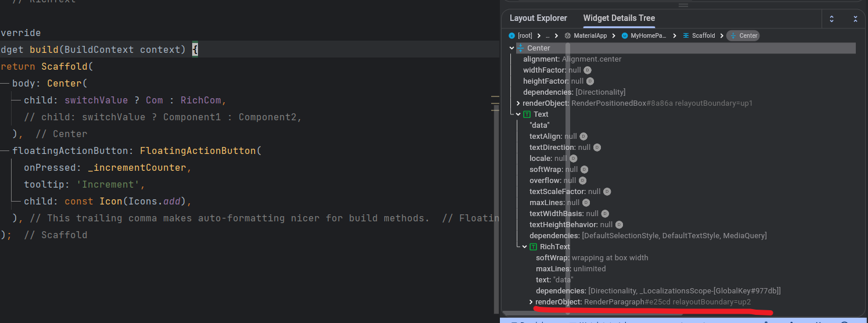Select the Widget Details Tree tab
868x323 pixels.
point(619,18)
